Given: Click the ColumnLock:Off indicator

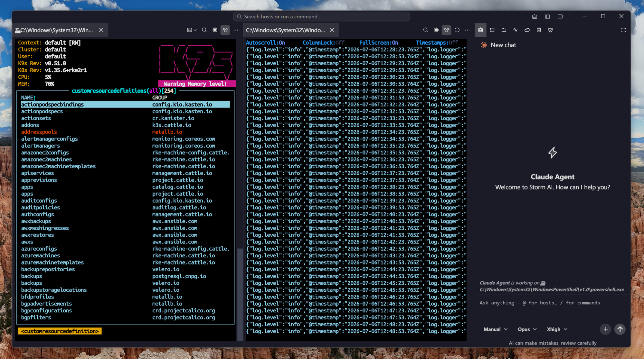Looking at the screenshot, I should 323,42.
